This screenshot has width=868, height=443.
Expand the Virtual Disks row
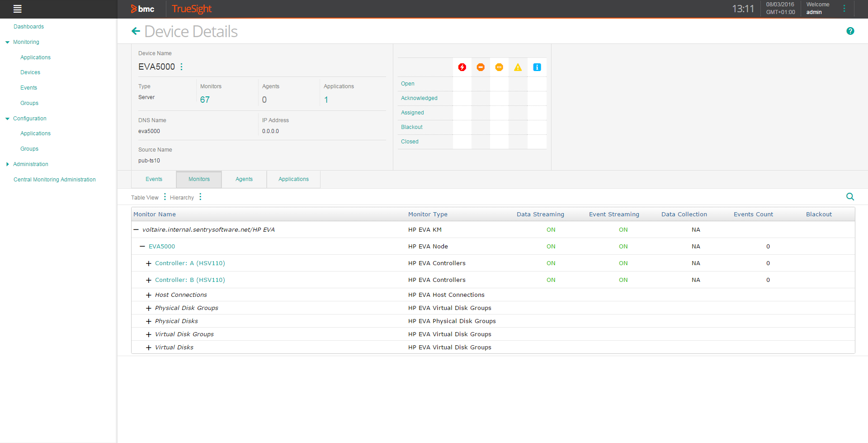149,348
